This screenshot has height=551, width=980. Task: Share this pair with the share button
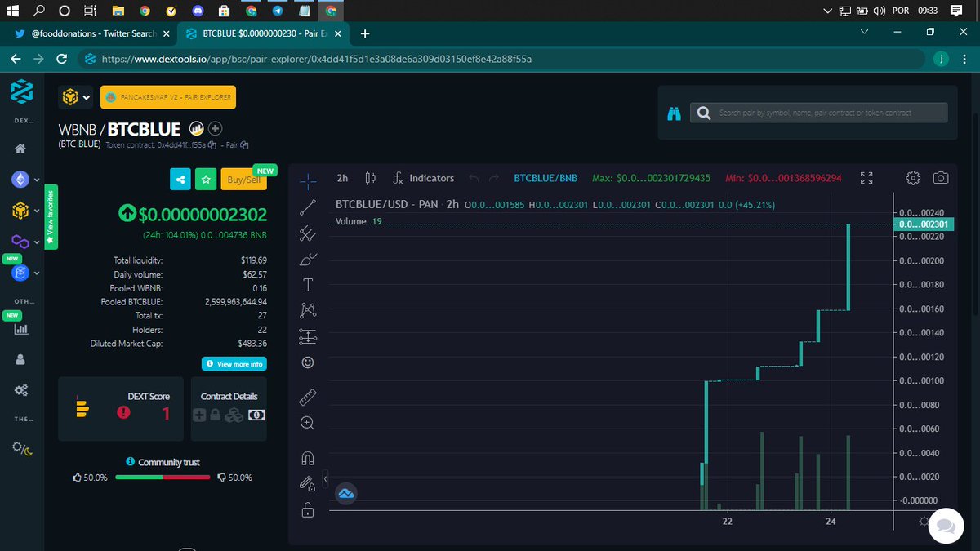180,179
